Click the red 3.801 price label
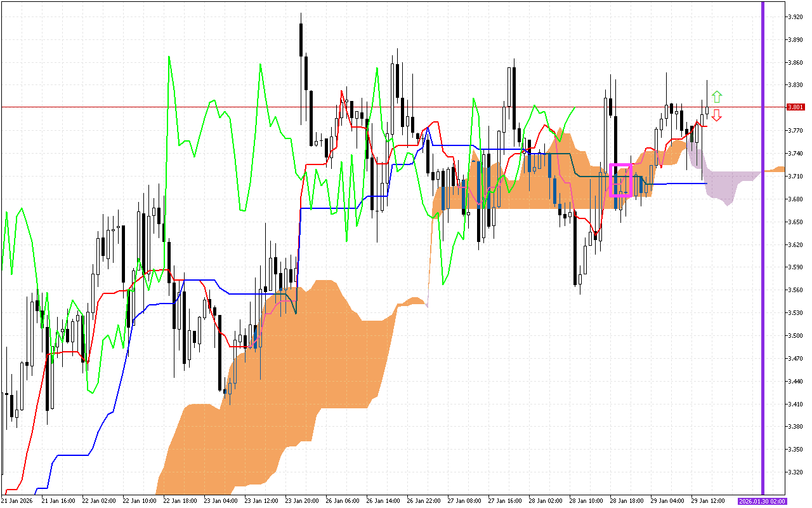Screen dimensions: 812x508 795,107
